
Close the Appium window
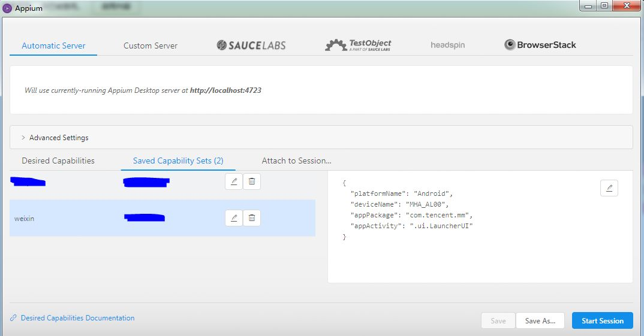tap(627, 6)
